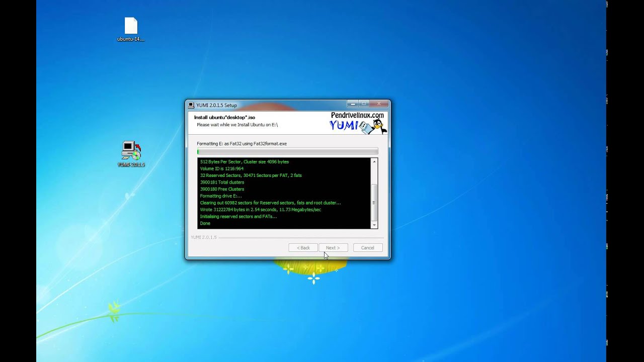Select log line '512 Bytes Per Sector, Cluster size 4096 bytes'
This screenshot has width=644, height=362.
click(245, 162)
